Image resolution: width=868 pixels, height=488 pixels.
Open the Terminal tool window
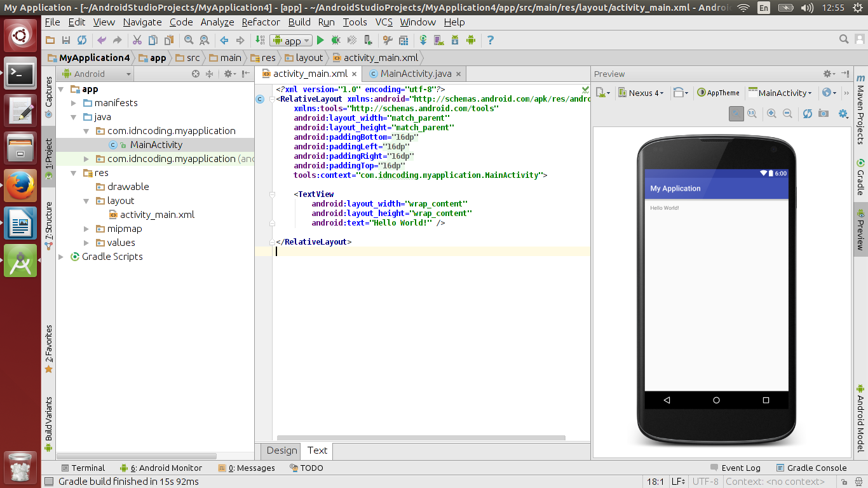click(x=83, y=468)
